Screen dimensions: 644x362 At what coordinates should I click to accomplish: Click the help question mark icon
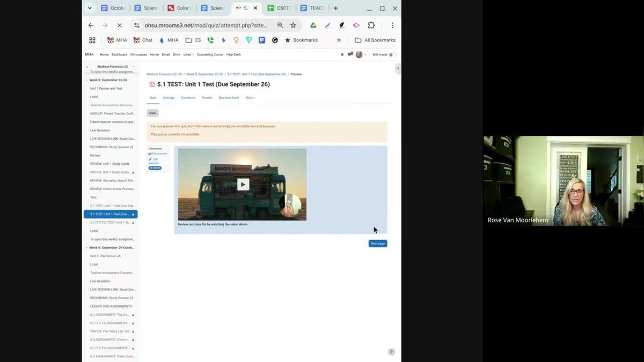(391, 352)
